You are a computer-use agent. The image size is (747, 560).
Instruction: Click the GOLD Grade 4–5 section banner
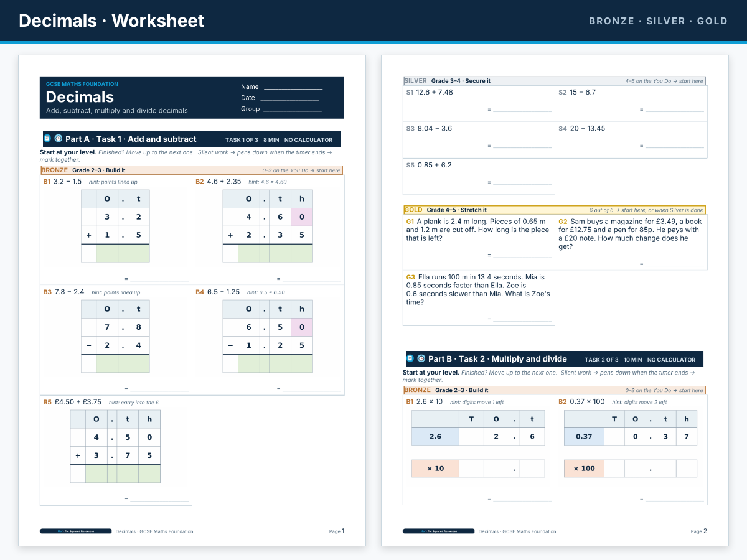pos(554,210)
